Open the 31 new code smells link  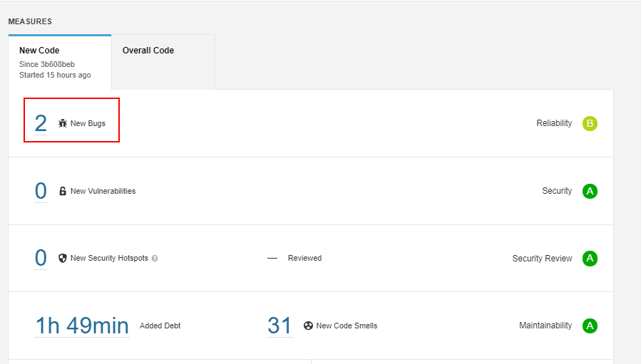point(280,326)
